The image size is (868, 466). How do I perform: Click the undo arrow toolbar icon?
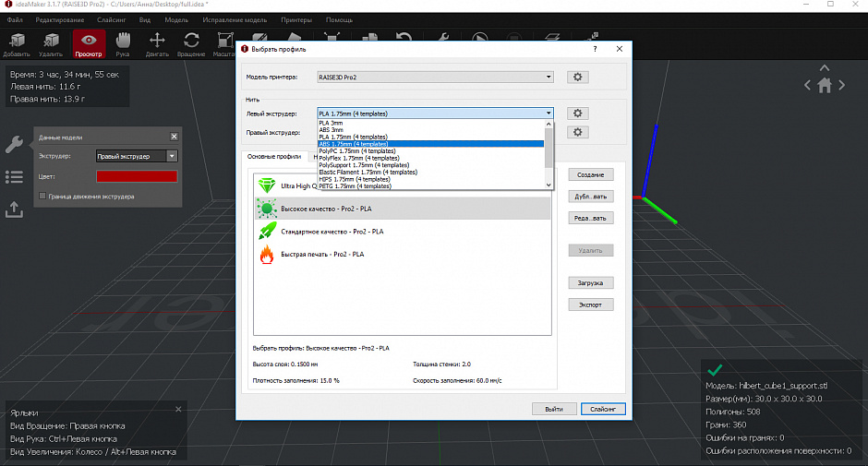404,37
